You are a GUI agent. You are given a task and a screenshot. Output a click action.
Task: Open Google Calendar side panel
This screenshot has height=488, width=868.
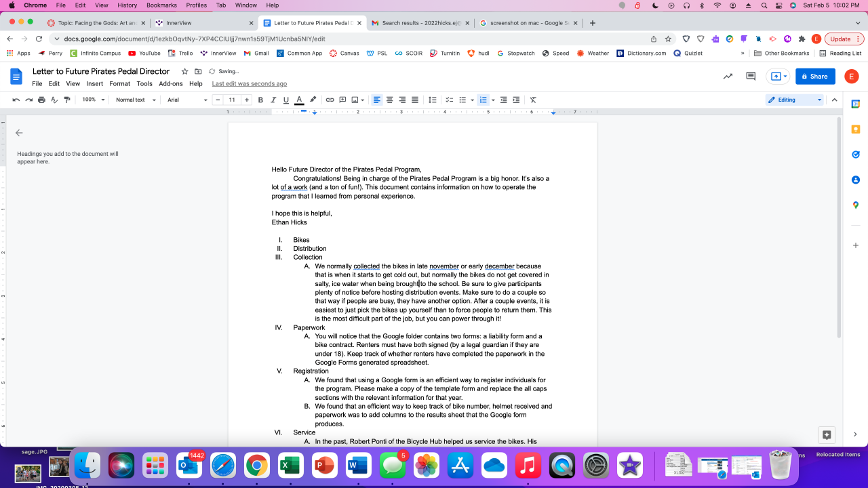856,104
